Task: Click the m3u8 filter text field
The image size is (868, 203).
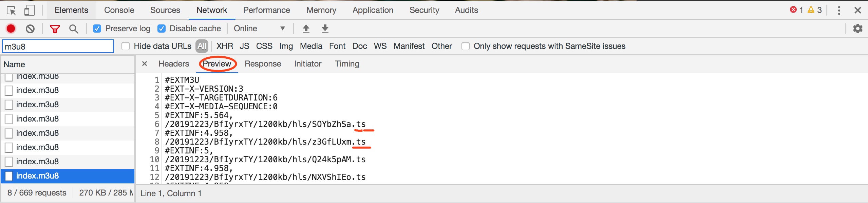Action: click(58, 47)
